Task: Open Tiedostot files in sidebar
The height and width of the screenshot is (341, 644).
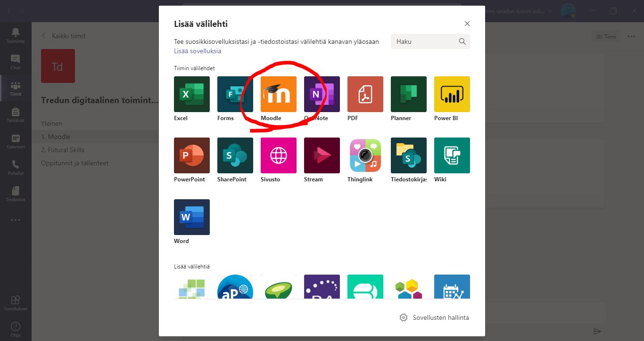Action: point(16,194)
